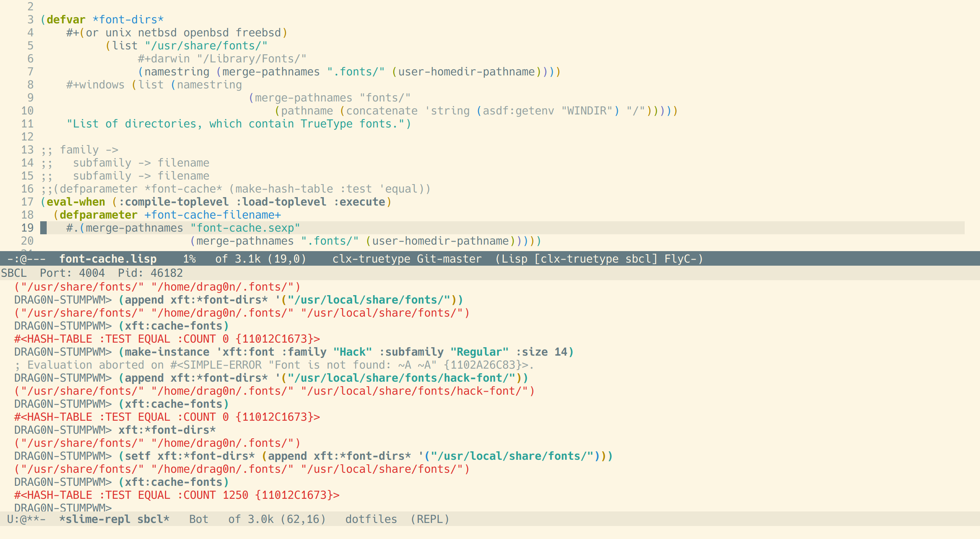The width and height of the screenshot is (980, 539).
Task: Click the hack-font/ append input in REPL
Action: coord(323,378)
